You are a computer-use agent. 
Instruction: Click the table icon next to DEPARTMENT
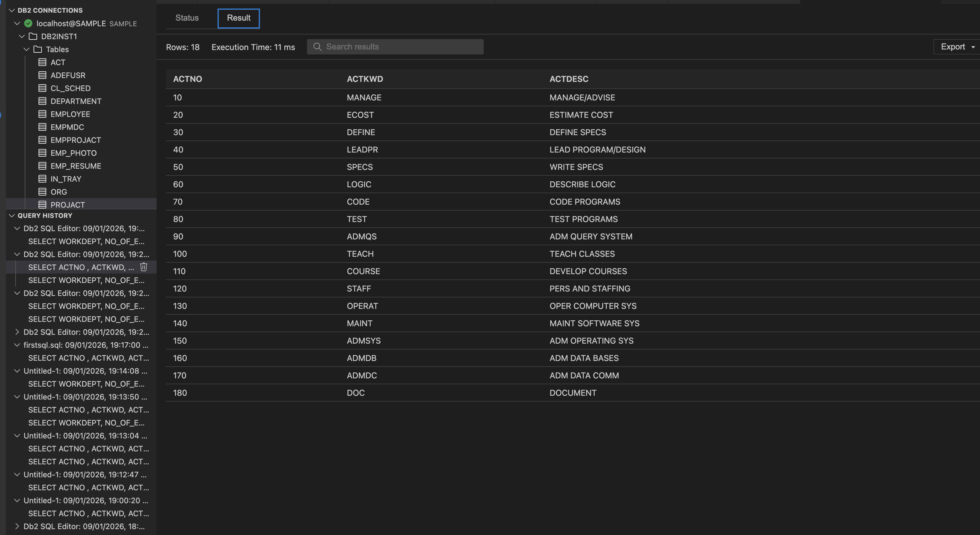click(x=43, y=101)
